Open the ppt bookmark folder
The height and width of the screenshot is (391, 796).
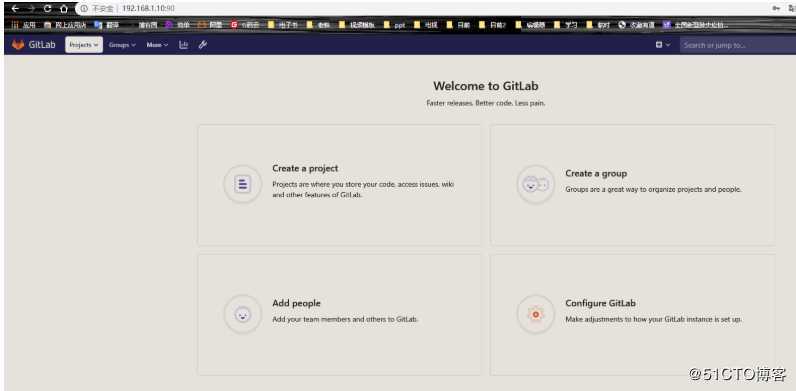394,24
